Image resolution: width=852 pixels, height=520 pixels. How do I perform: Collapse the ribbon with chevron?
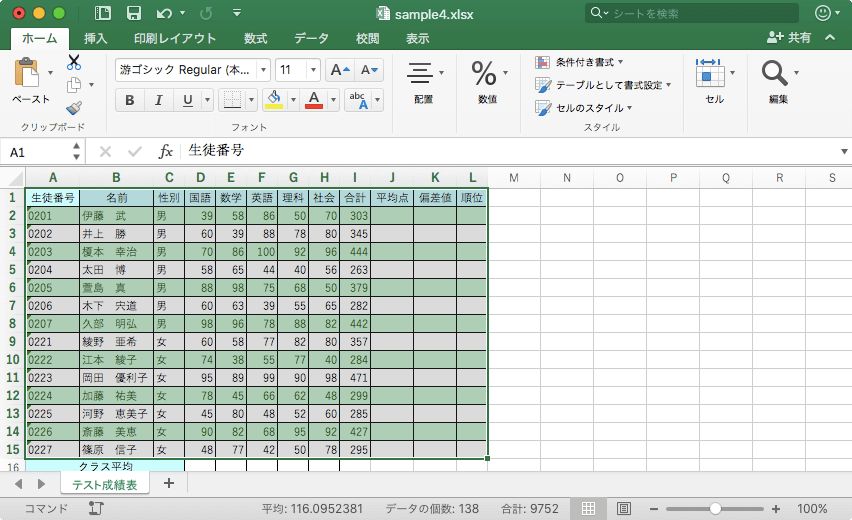(830, 37)
